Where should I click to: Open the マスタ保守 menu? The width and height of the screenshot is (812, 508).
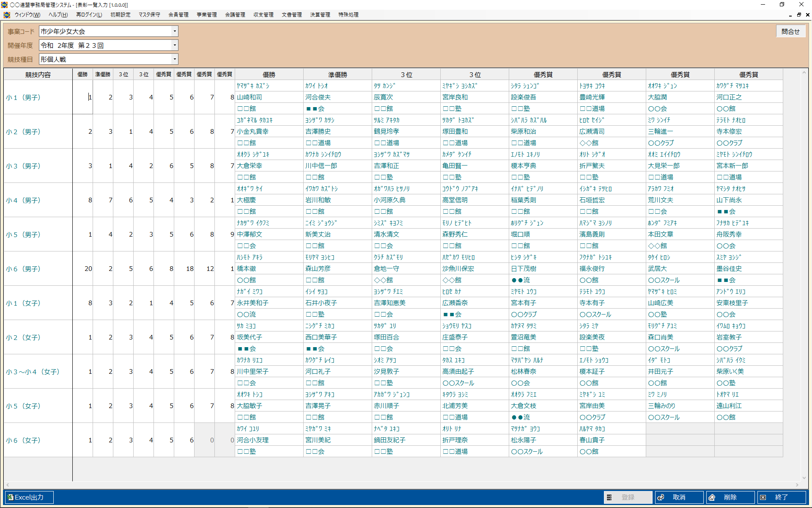[x=149, y=15]
